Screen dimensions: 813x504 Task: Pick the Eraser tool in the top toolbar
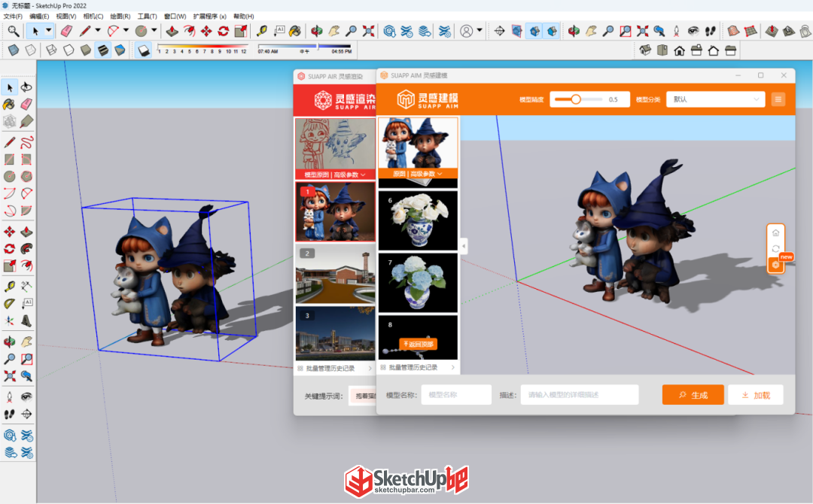click(66, 31)
